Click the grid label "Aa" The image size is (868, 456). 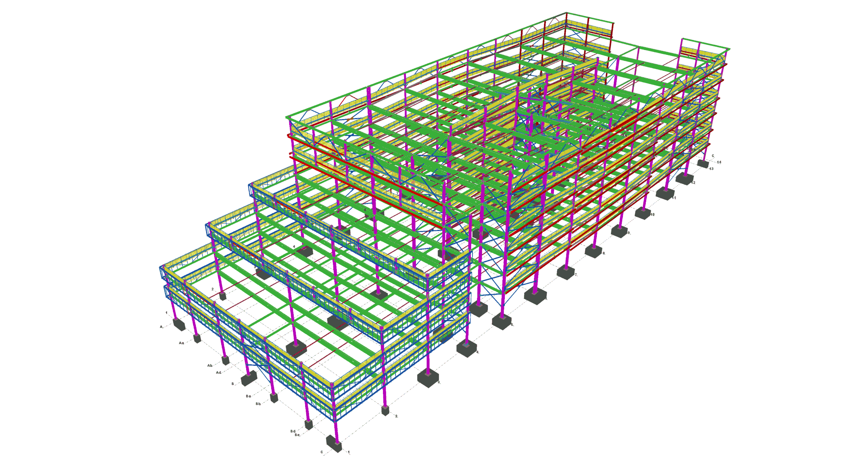(181, 343)
